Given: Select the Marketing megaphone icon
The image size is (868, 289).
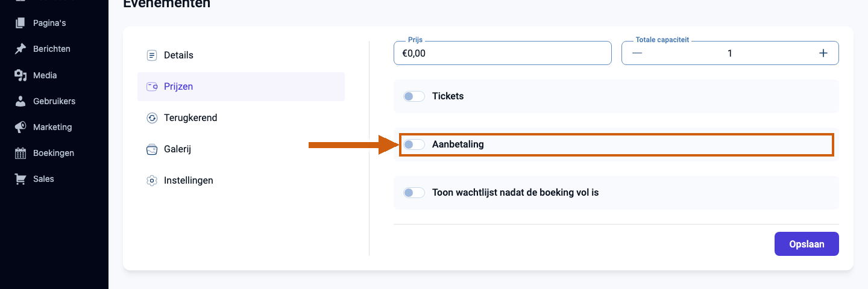Looking at the screenshot, I should tap(20, 127).
